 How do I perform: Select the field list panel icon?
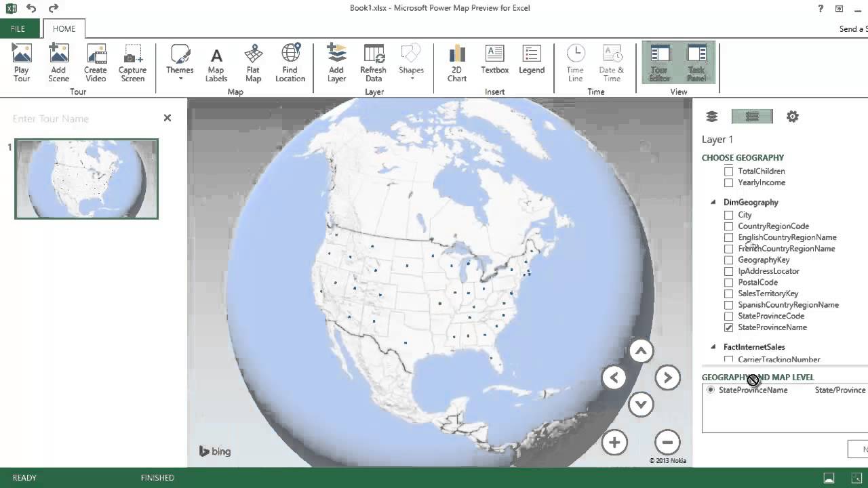[x=752, y=117]
